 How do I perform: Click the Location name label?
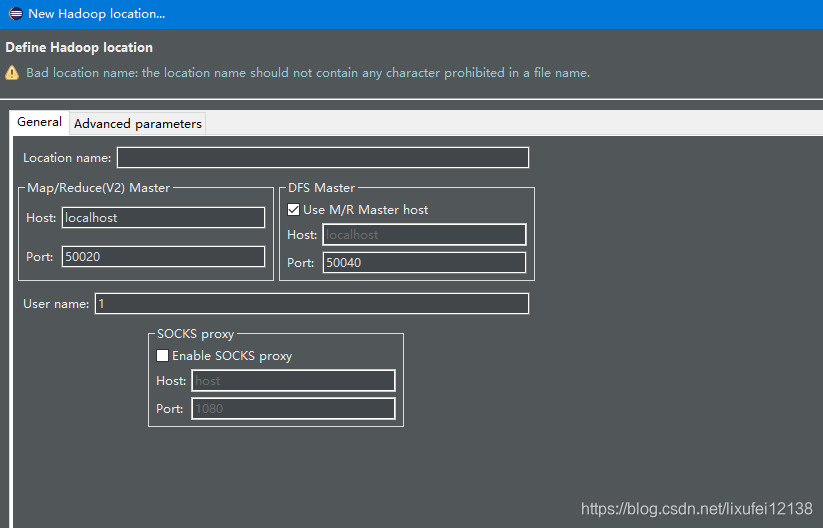click(67, 157)
